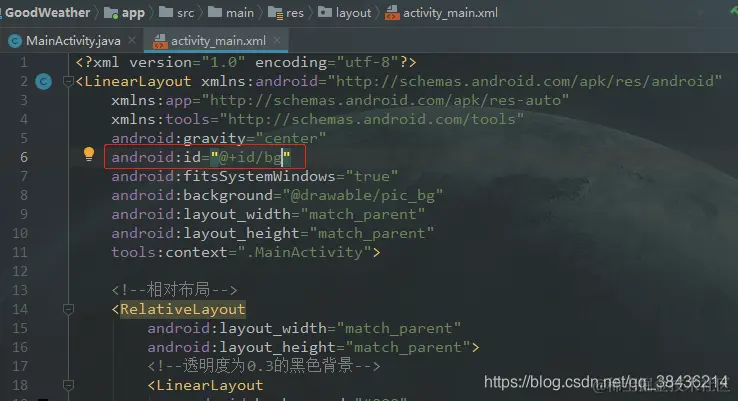Screen dimensions: 738x401
Task: Click line 9 android:layout_width="match_parent"
Action: 268,214
